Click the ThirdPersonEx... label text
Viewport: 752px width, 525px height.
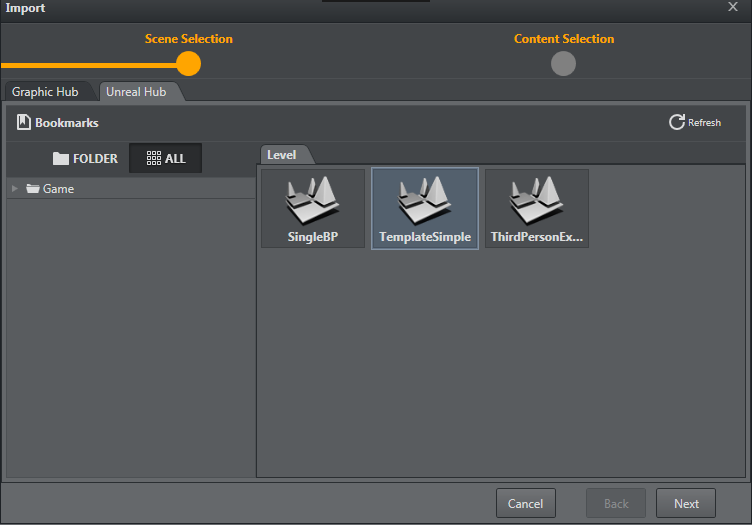click(x=536, y=238)
